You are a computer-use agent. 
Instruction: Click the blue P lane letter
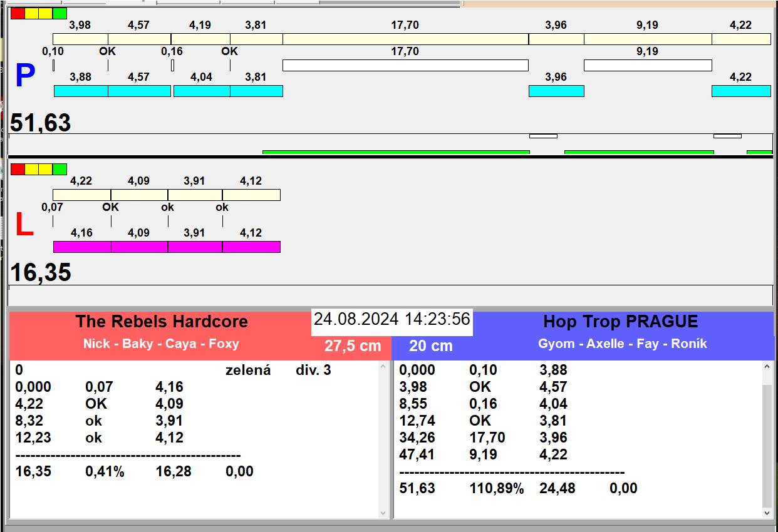pos(24,76)
